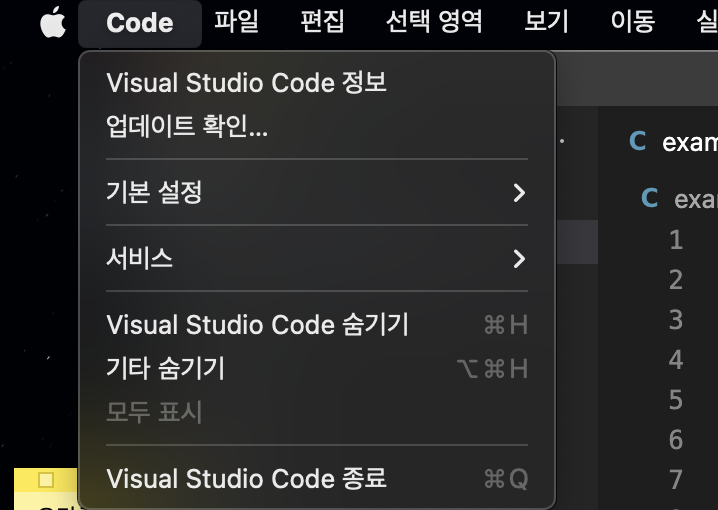Click the C file icon on editor tab
Image resolution: width=718 pixels, height=510 pixels.
click(637, 141)
